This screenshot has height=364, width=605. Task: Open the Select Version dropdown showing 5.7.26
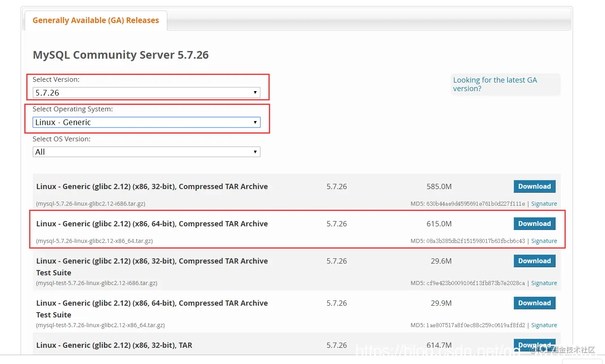(146, 93)
